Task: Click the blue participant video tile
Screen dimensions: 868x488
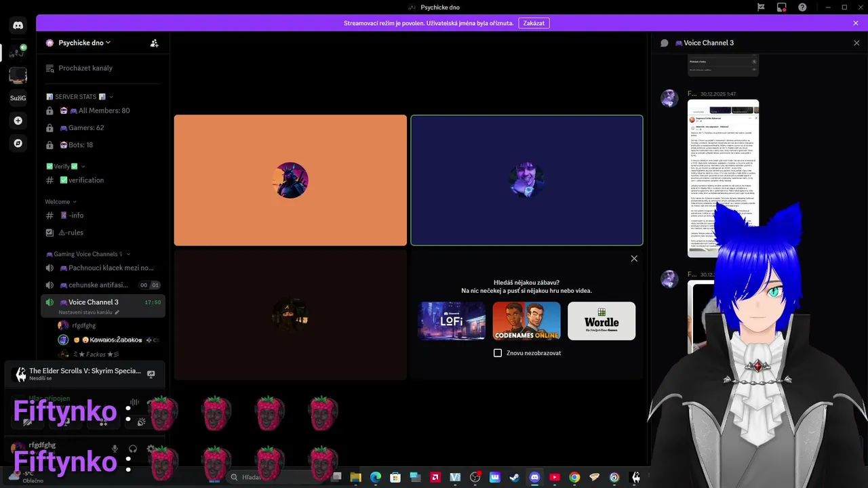Action: pos(527,180)
